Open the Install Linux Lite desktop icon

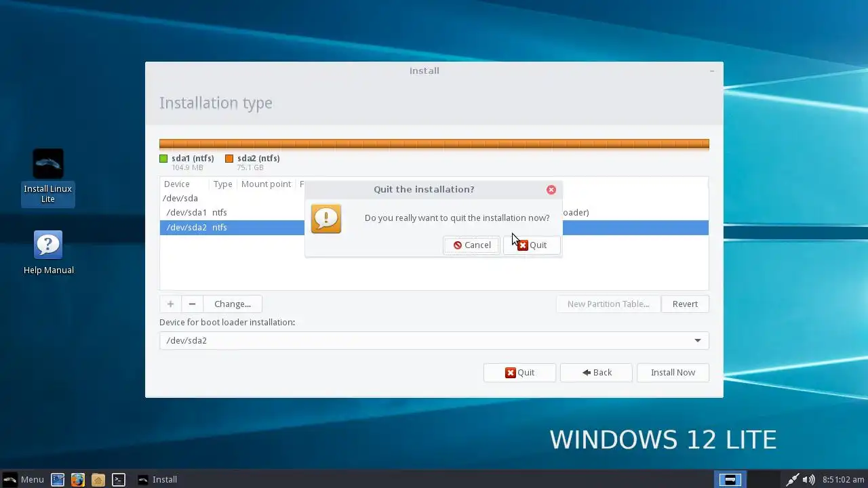coord(48,178)
